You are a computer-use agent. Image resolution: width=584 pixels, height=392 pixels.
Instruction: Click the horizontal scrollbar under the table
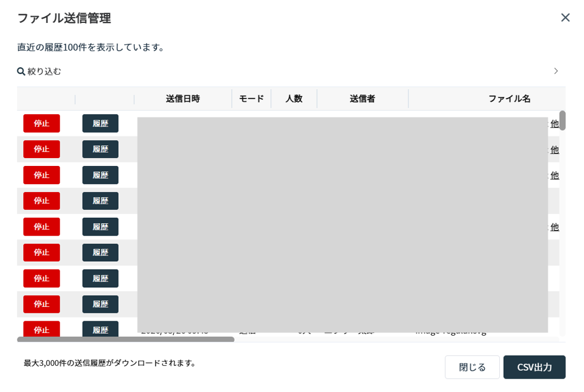[125, 339]
